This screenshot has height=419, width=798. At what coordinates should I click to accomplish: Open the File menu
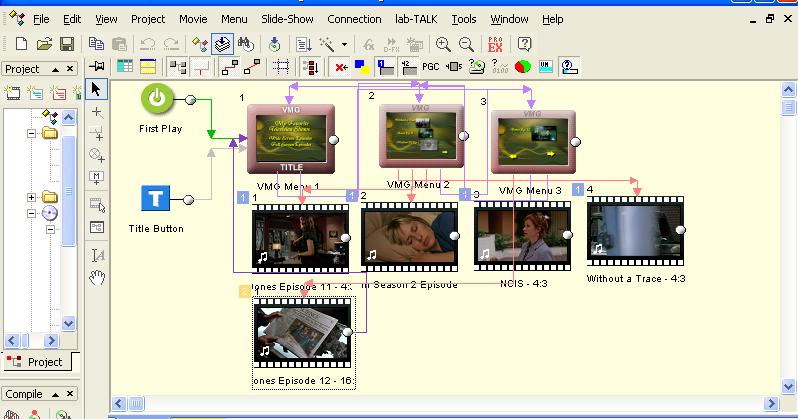[x=41, y=19]
